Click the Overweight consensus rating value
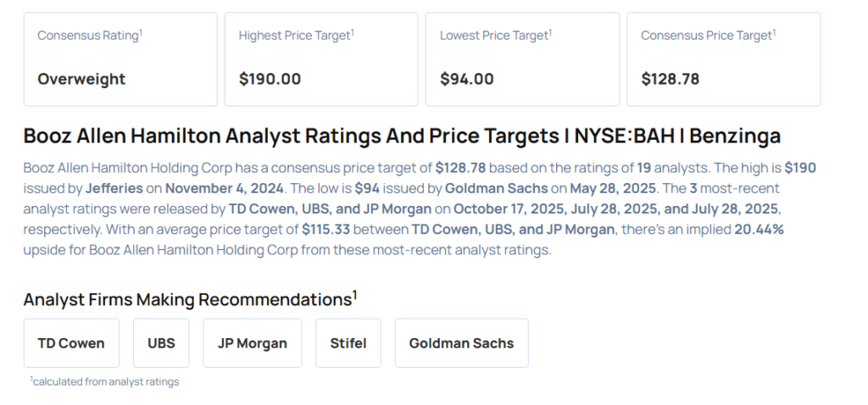 pos(81,79)
